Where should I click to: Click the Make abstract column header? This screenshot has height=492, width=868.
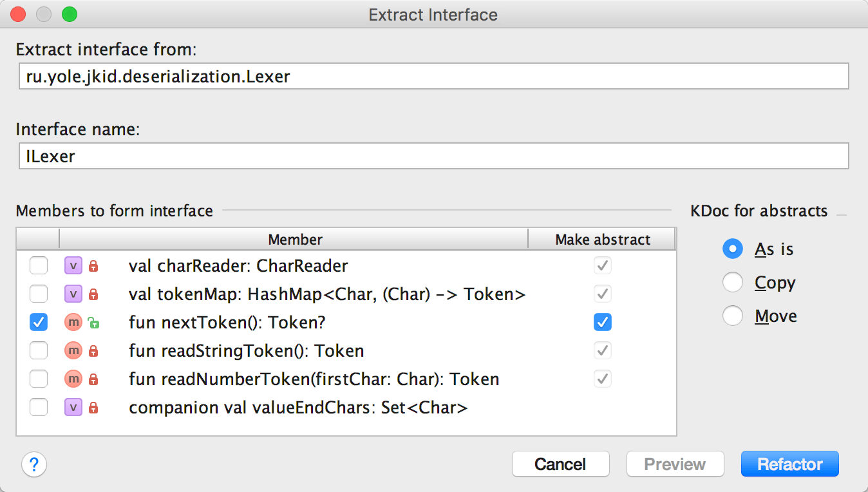603,240
